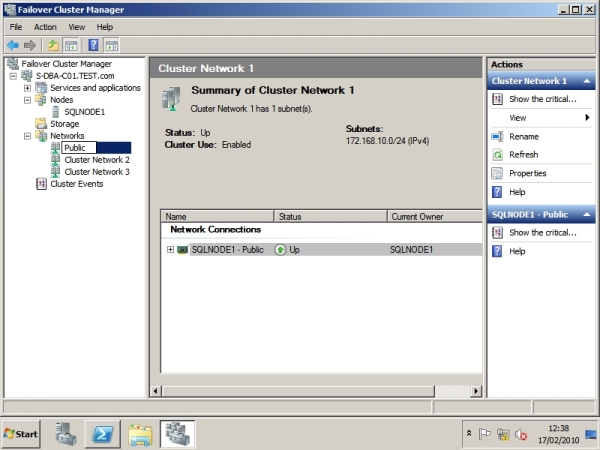This screenshot has width=600, height=450.
Task: Open Server Manager from taskbar
Action: (x=65, y=434)
